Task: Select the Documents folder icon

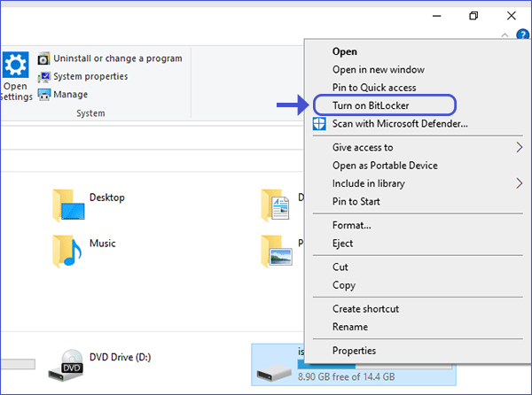Action: point(275,205)
